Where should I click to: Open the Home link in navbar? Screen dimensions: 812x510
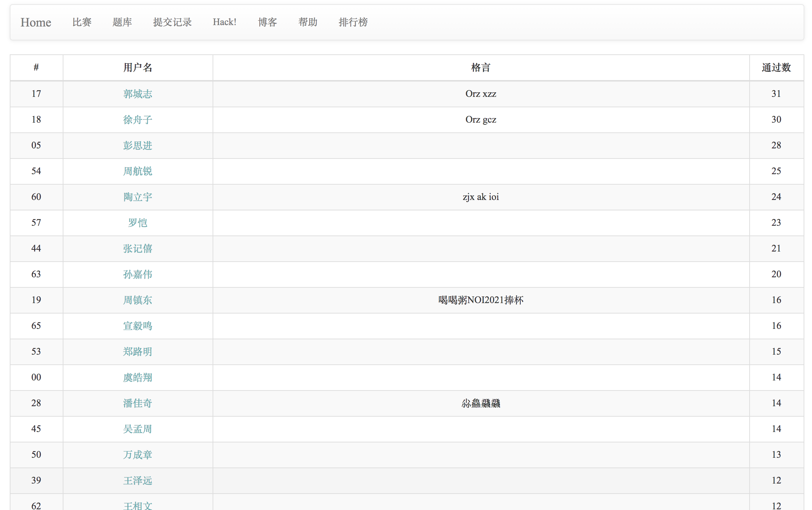click(36, 22)
